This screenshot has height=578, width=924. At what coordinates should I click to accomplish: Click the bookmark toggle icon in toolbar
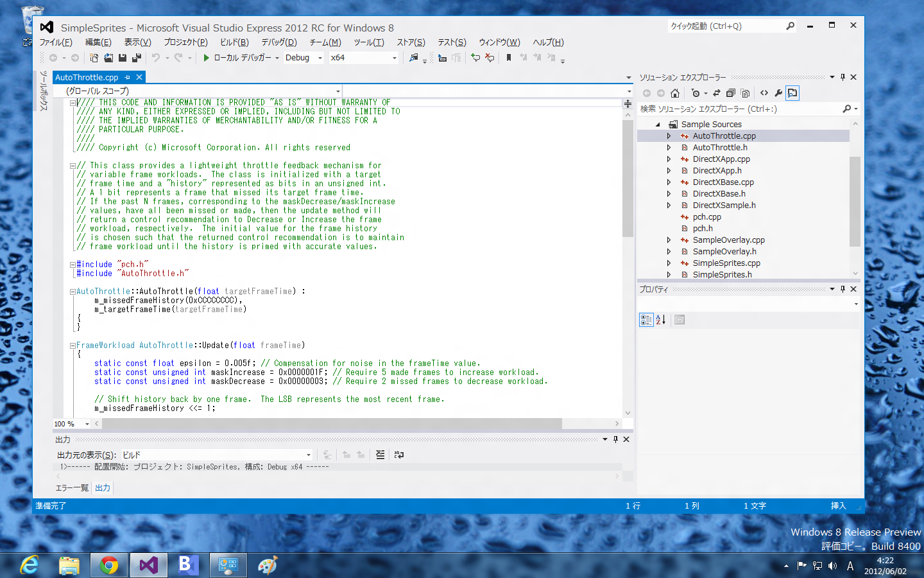point(508,58)
